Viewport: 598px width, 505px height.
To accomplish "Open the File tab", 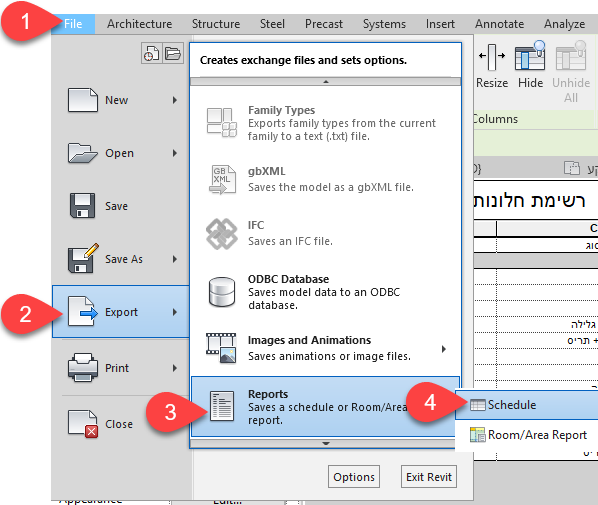I will point(73,24).
